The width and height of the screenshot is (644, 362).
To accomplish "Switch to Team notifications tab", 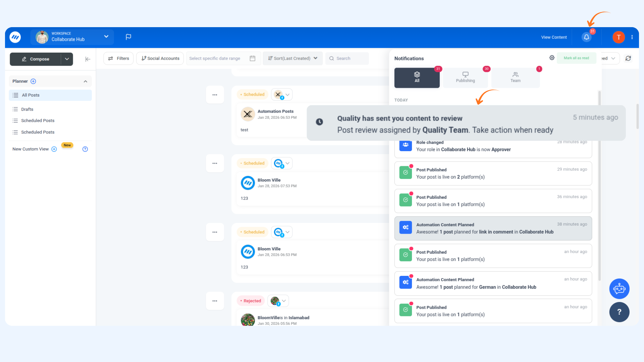I will point(515,77).
